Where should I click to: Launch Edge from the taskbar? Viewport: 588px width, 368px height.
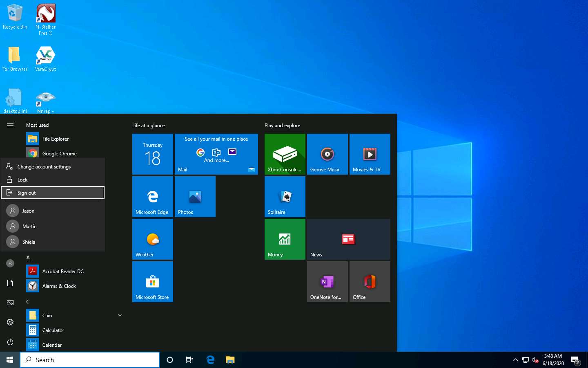210,360
